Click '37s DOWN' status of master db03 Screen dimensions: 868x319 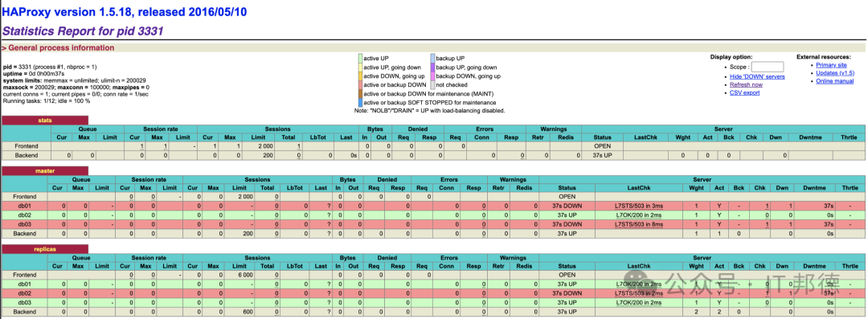[x=567, y=224]
